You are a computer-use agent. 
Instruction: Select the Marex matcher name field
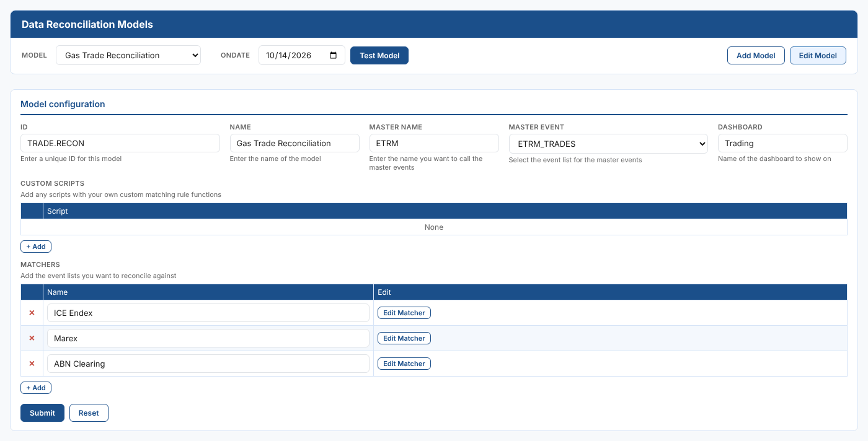tap(208, 338)
